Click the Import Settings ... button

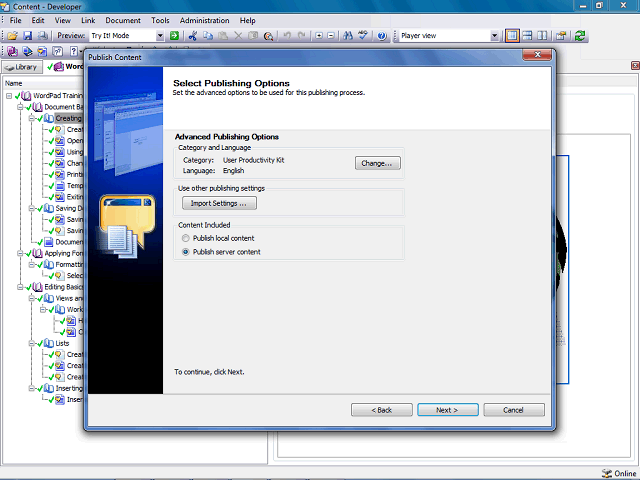[219, 203]
